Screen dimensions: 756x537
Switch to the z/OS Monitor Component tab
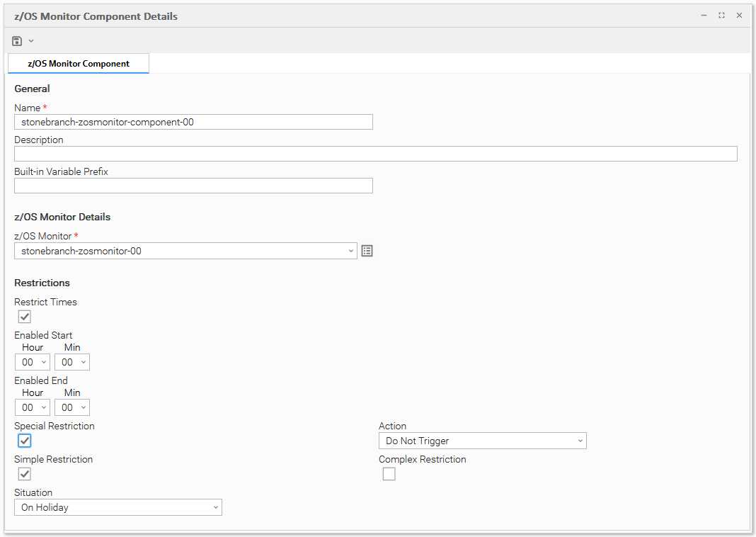(x=79, y=64)
